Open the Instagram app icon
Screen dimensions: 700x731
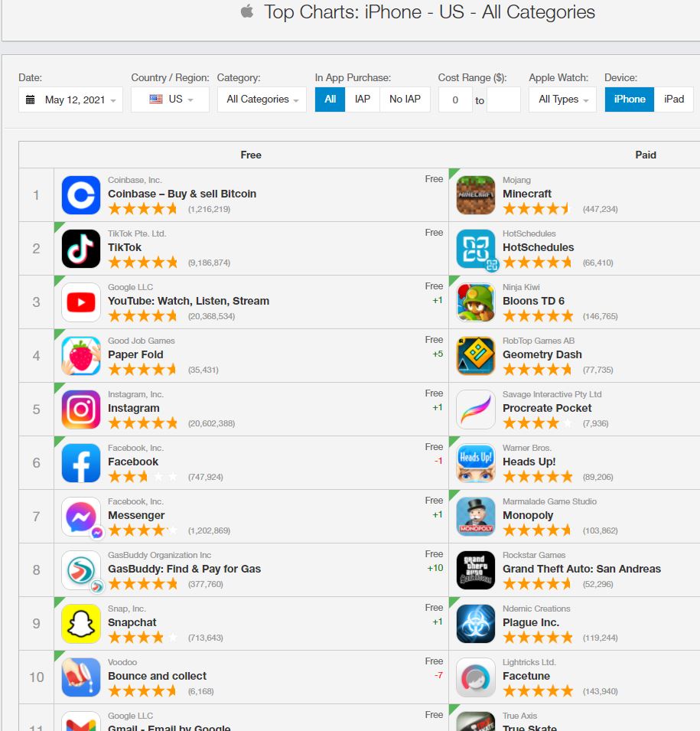[81, 410]
